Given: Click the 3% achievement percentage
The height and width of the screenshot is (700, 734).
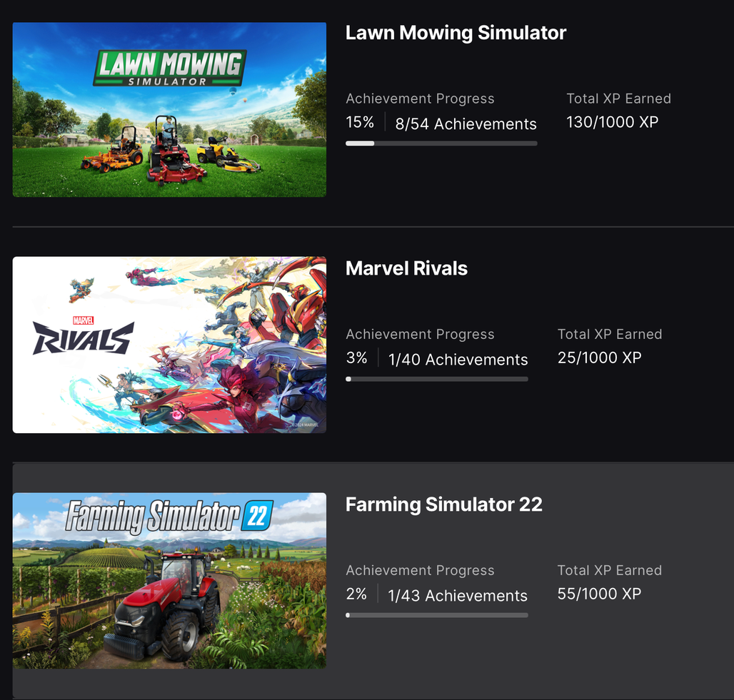Looking at the screenshot, I should (357, 358).
